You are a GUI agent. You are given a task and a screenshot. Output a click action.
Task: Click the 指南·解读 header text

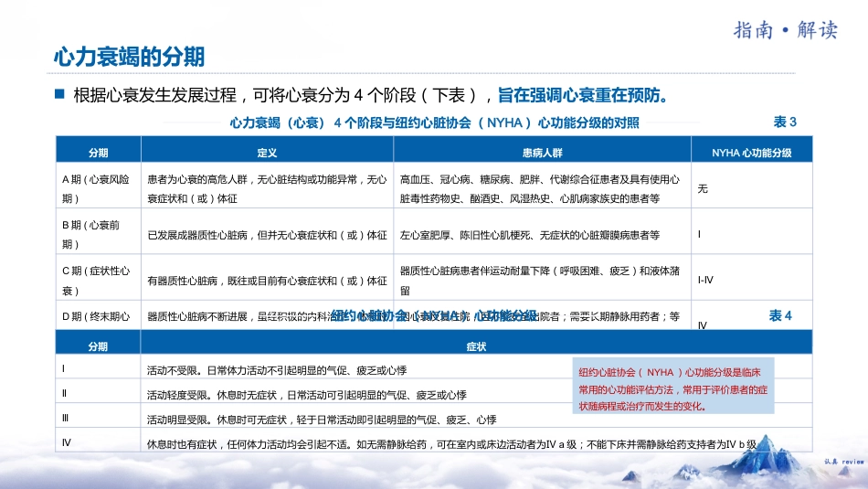point(786,30)
